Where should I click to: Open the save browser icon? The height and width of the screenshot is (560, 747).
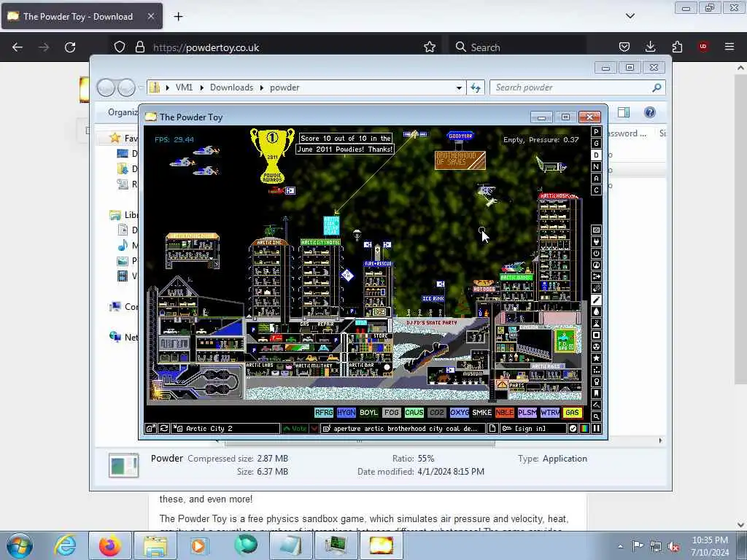[x=150, y=429]
